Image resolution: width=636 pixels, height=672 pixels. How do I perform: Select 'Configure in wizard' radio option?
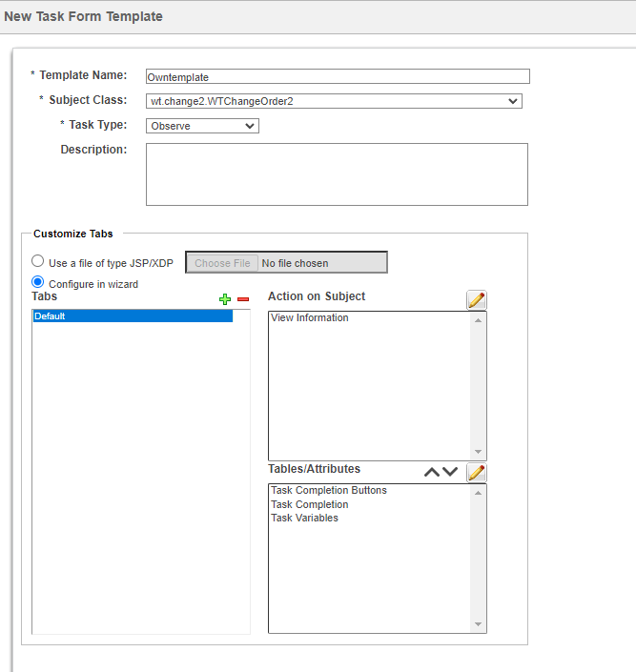(38, 282)
